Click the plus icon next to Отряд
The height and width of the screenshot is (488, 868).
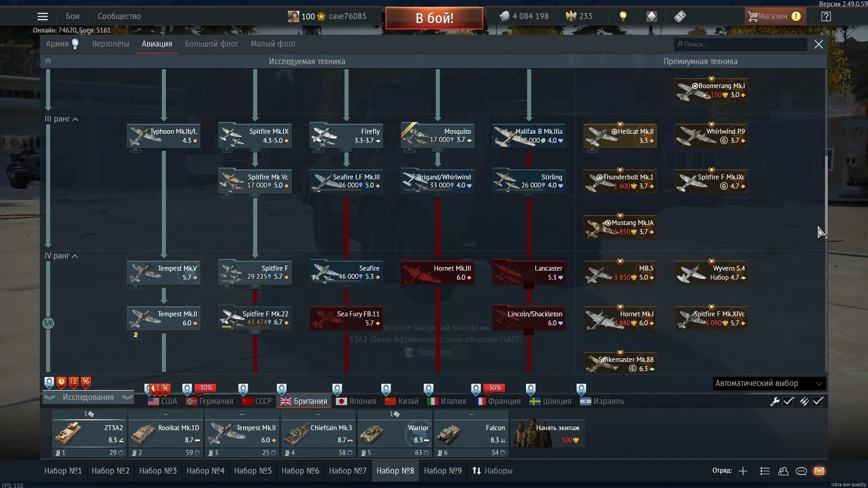(x=743, y=471)
